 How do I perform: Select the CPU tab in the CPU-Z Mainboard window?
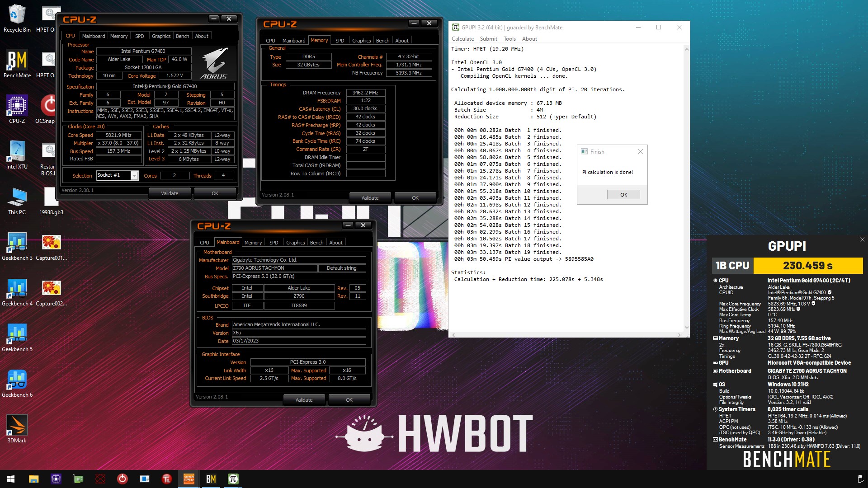point(204,243)
